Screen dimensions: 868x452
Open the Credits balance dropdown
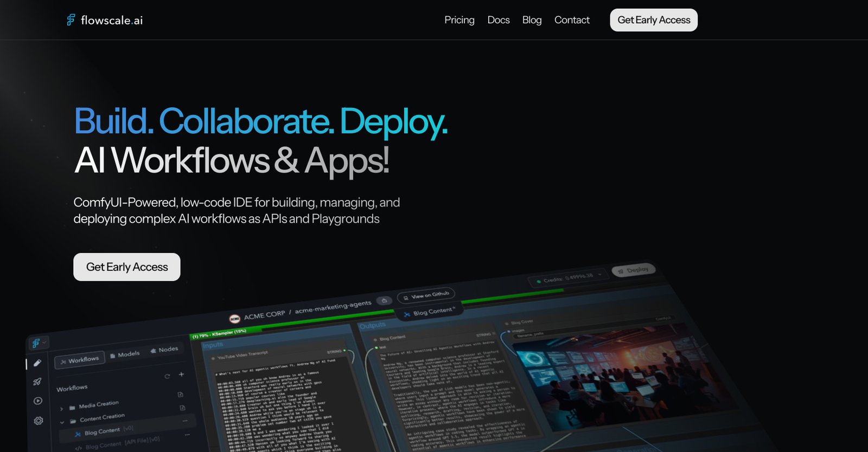(568, 278)
